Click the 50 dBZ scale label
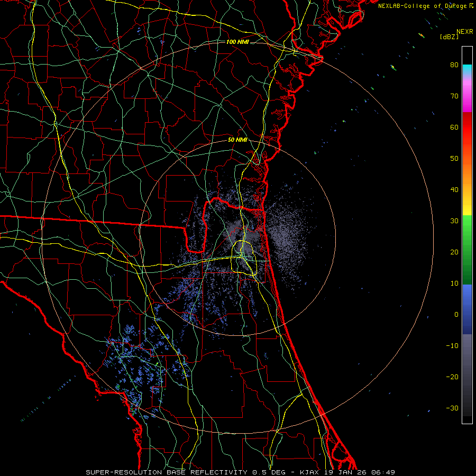Screen dimensions: 476x476 [x=454, y=159]
